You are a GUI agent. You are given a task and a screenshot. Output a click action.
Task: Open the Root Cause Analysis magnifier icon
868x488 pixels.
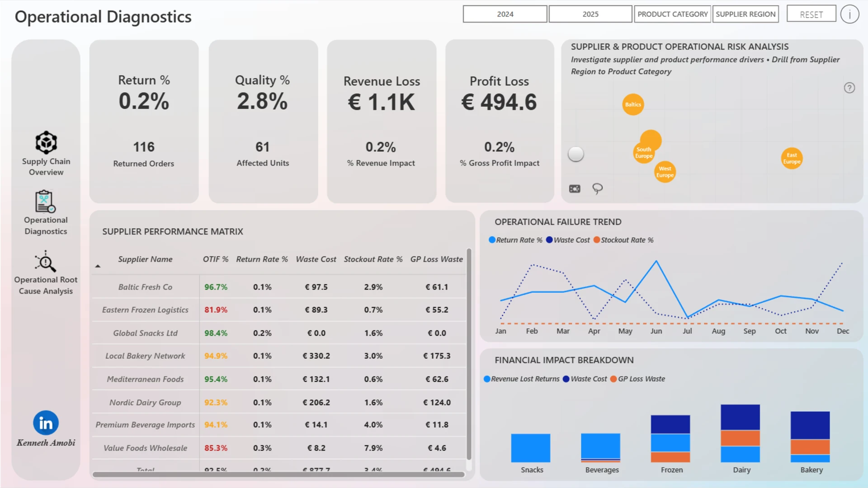coord(45,262)
